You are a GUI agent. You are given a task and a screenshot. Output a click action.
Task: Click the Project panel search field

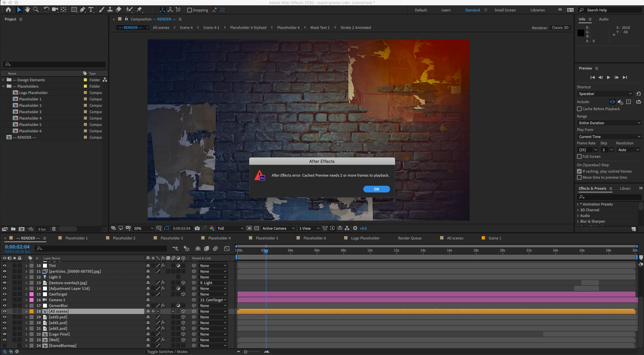click(54, 64)
